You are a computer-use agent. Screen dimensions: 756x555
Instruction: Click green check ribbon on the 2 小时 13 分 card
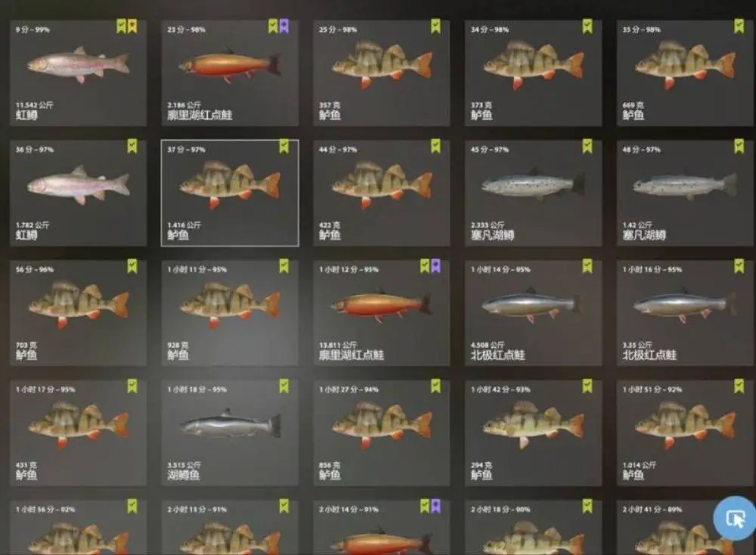tap(284, 506)
